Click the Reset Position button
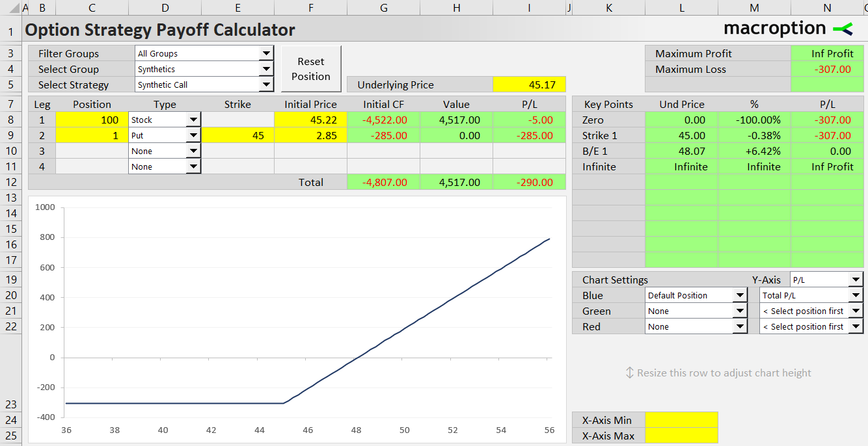 tap(311, 69)
